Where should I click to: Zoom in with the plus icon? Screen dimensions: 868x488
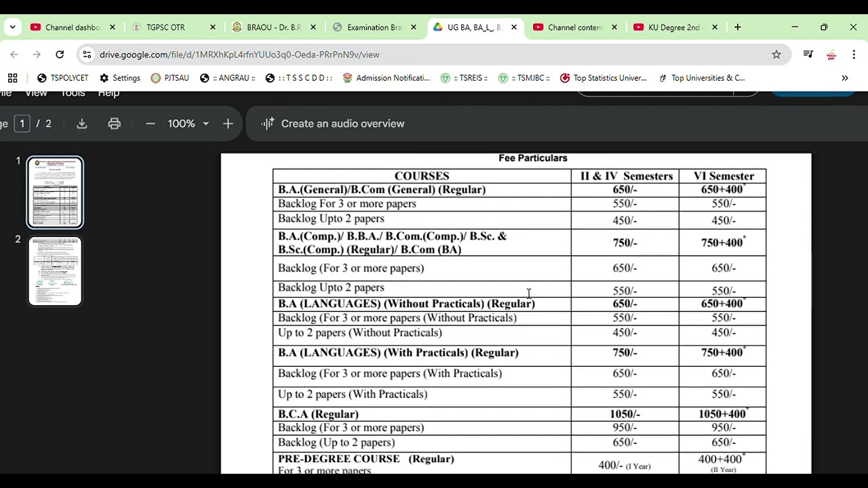point(228,123)
